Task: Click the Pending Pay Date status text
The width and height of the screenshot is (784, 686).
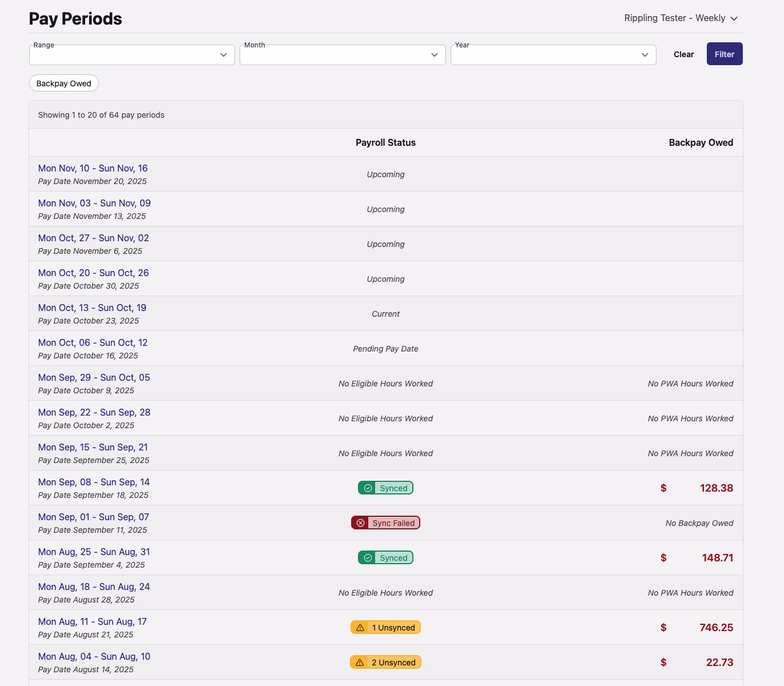Action: click(385, 349)
